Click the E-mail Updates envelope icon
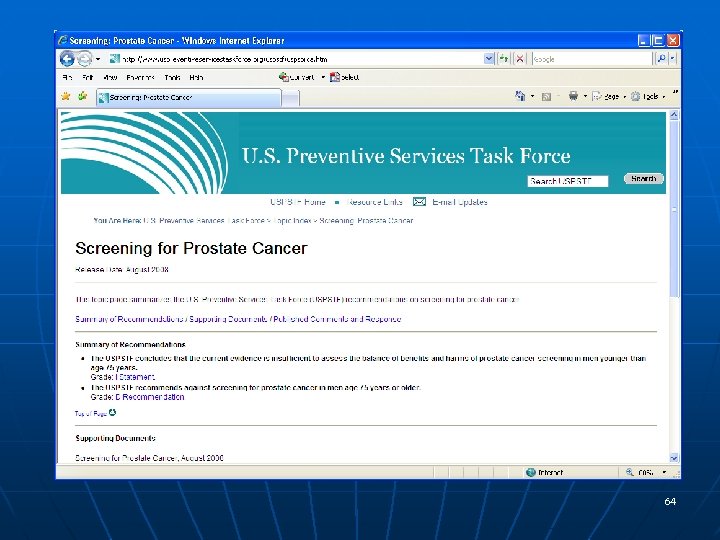This screenshot has height=540, width=720. coord(419,202)
